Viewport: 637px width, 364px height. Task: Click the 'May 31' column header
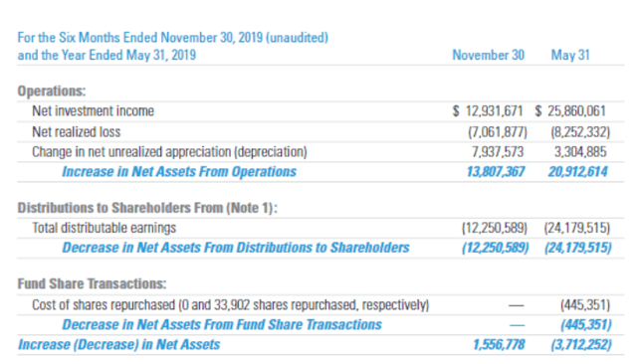point(570,55)
